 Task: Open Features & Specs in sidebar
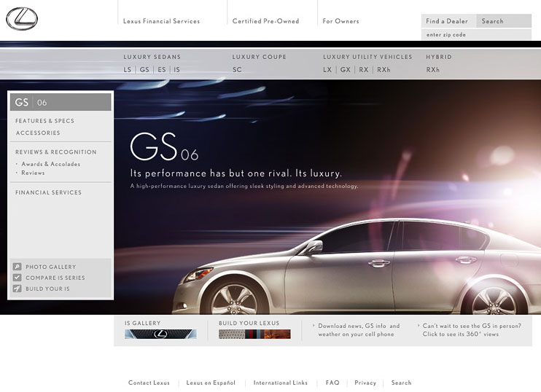[x=45, y=121]
